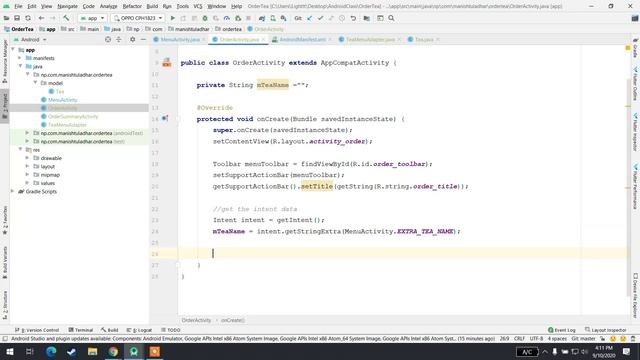Open the Terminal tool window
This screenshot has width=640, height=360.
tap(81, 330)
